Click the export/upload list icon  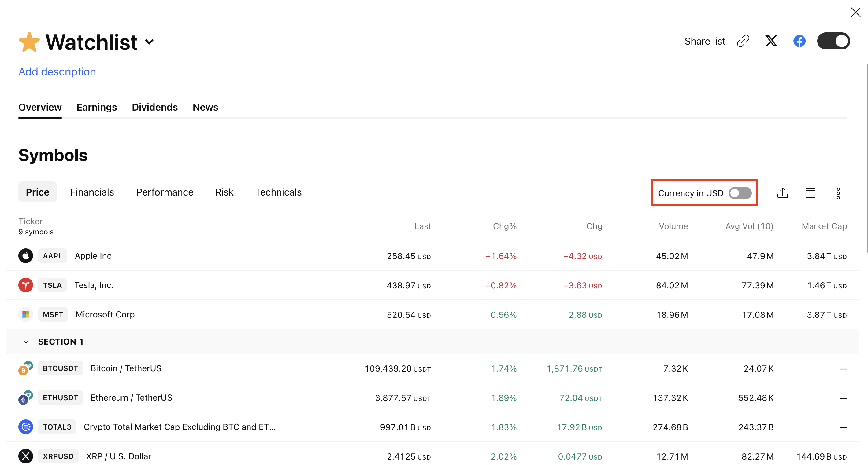click(782, 193)
